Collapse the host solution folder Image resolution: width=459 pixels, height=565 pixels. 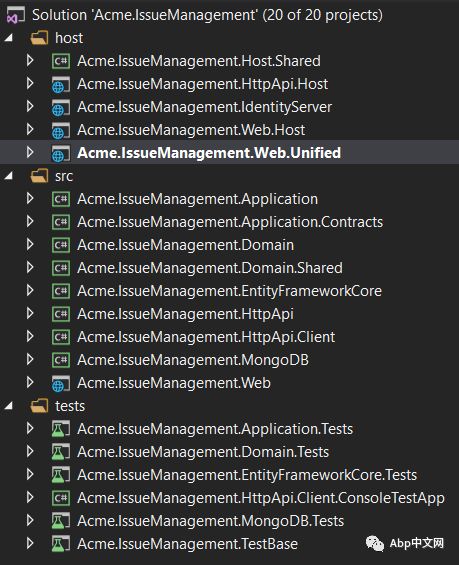click(x=9, y=37)
